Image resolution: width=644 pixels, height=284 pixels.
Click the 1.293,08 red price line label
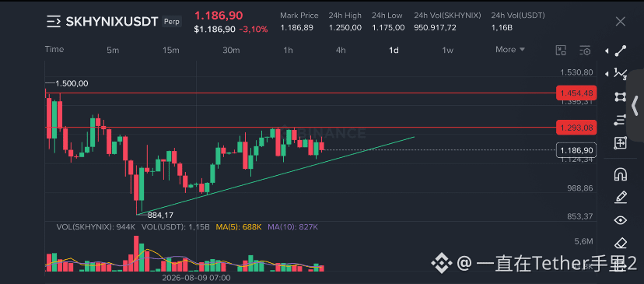click(x=576, y=128)
